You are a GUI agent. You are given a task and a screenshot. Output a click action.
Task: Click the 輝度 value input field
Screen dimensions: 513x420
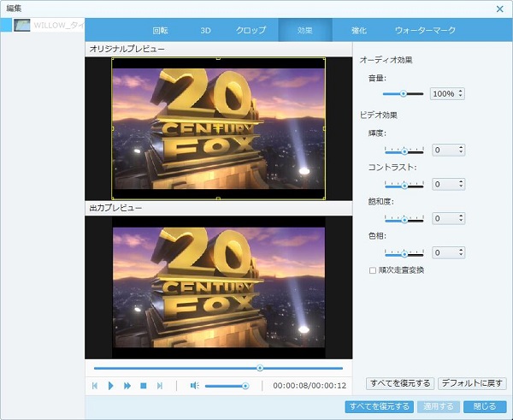coord(445,150)
